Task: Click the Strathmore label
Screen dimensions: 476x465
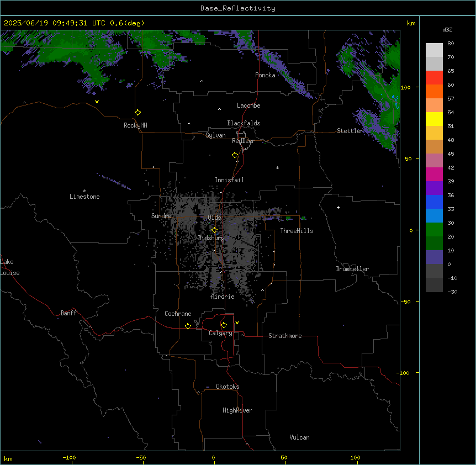Action: pyautogui.click(x=285, y=336)
